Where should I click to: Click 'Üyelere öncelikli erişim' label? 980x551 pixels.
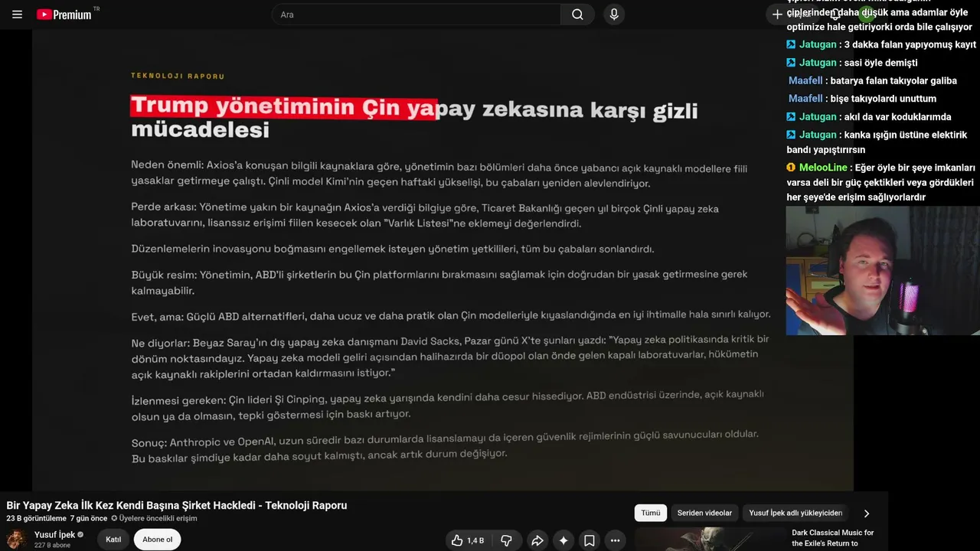[154, 518]
